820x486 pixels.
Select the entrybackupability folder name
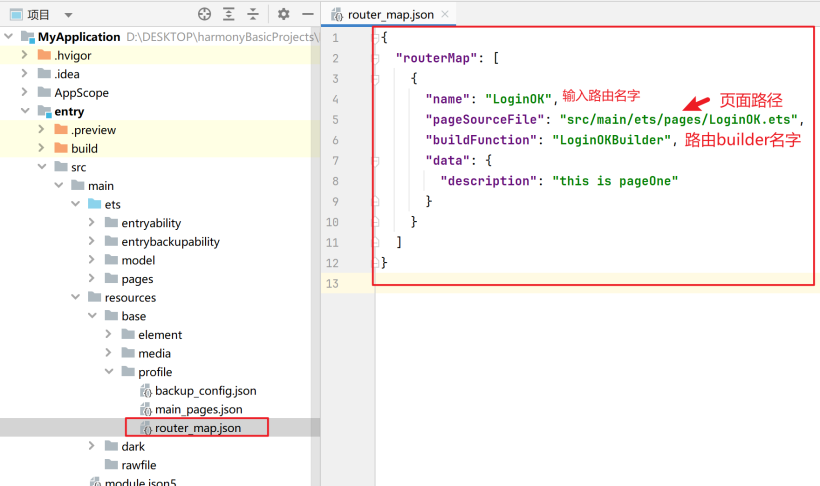170,242
